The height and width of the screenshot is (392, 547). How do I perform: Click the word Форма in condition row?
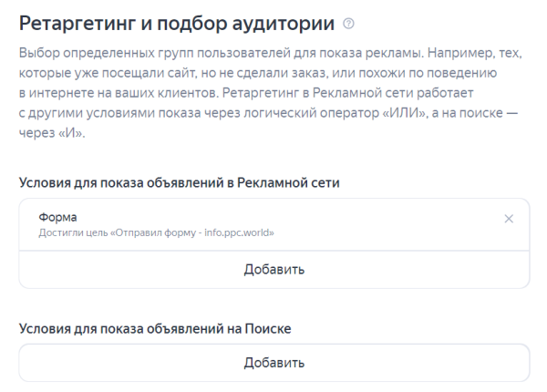tap(57, 217)
